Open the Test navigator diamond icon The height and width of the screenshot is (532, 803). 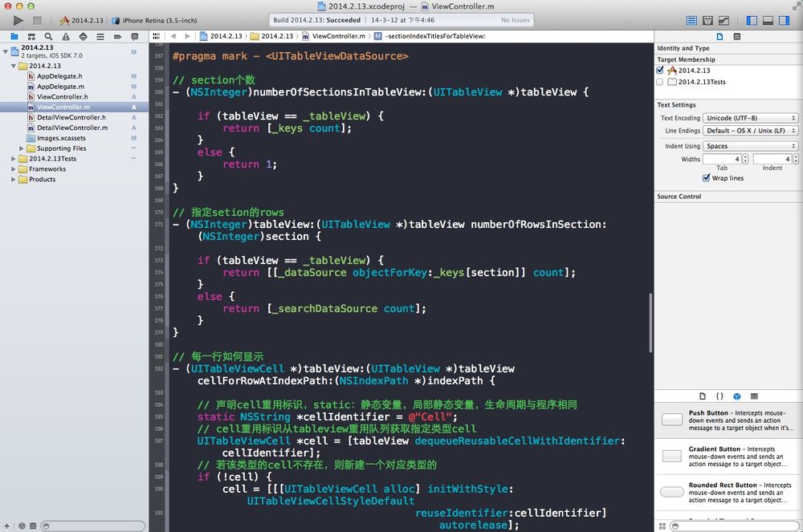tap(83, 36)
